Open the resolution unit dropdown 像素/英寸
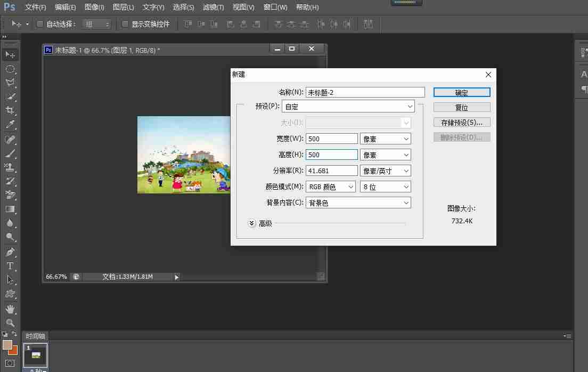The width and height of the screenshot is (588, 372). (386, 171)
